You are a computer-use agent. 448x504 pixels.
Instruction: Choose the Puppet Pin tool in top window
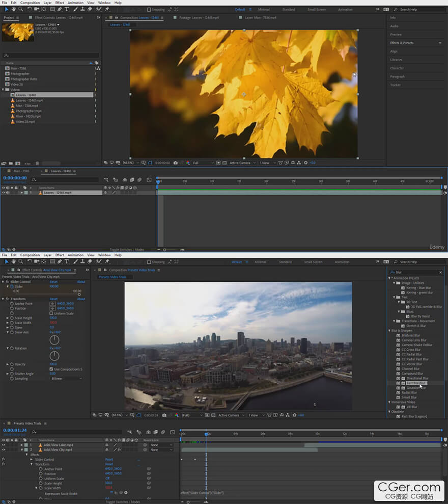coord(107,9)
